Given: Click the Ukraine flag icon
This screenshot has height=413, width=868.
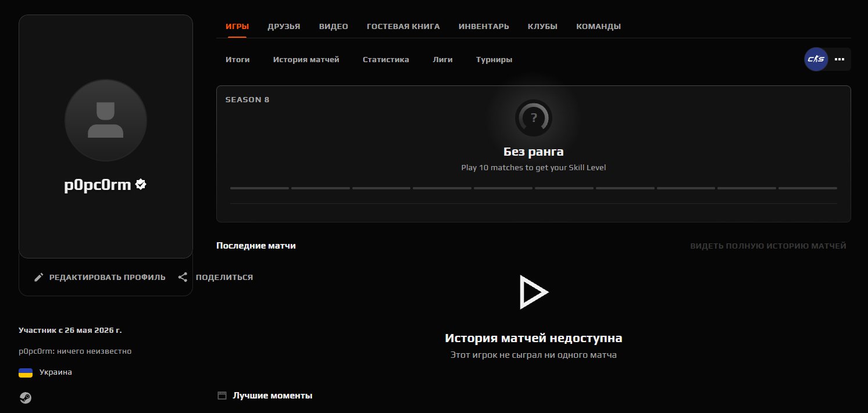Looking at the screenshot, I should pos(26,372).
